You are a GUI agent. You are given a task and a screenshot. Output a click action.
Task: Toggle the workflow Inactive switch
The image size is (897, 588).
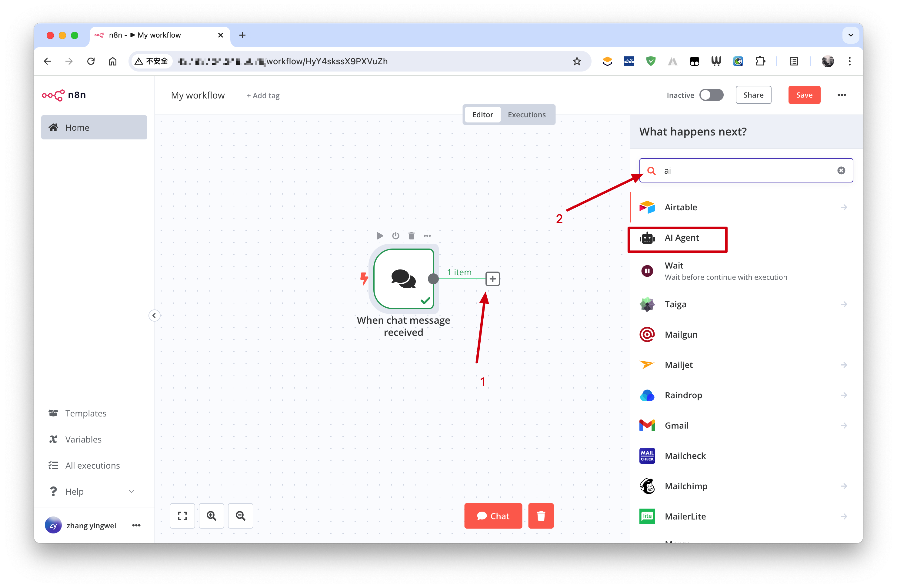711,95
